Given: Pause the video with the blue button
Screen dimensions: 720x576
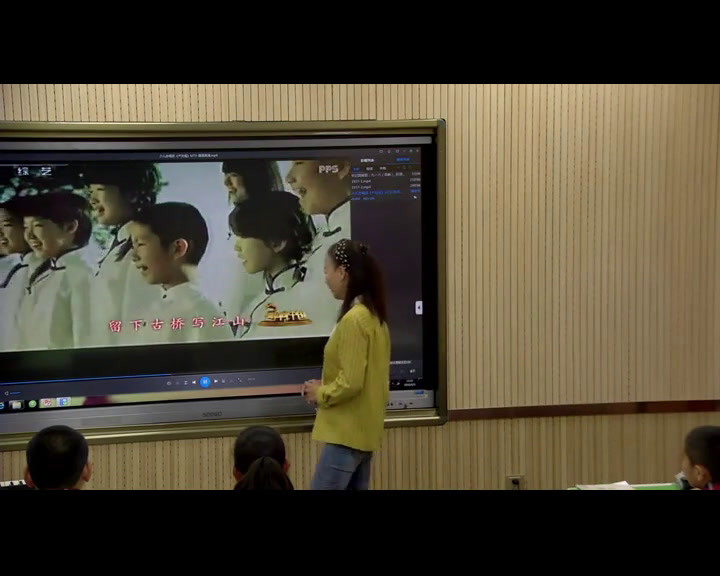Looking at the screenshot, I should [205, 382].
